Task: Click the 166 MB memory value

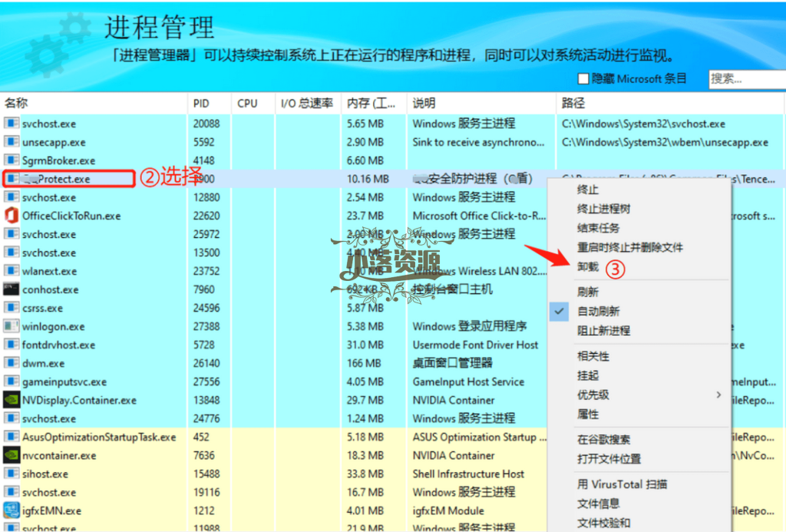Action: tap(364, 363)
